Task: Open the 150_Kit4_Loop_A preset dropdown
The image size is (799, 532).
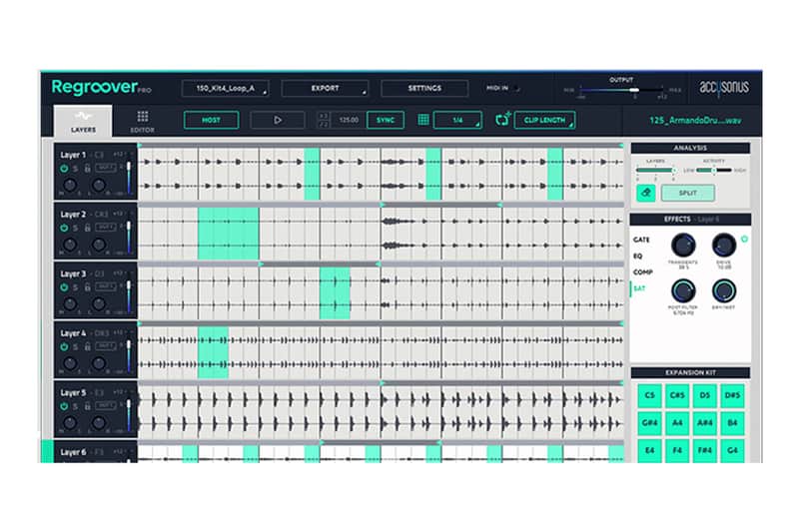Action: coord(226,88)
